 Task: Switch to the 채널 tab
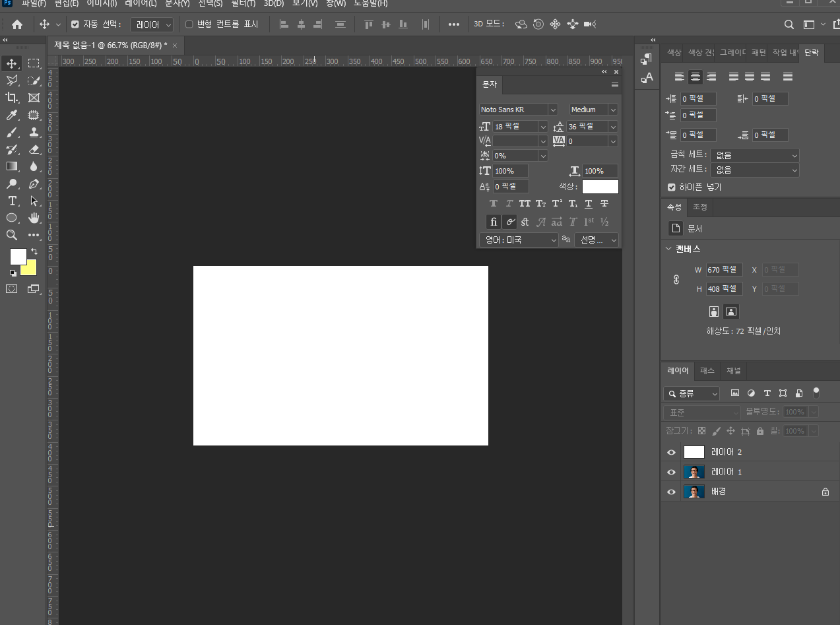pyautogui.click(x=733, y=371)
